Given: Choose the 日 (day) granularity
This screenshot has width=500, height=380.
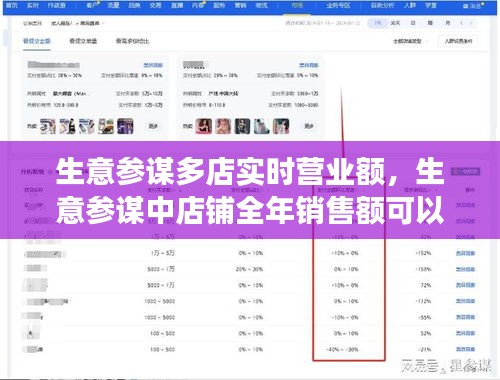Looking at the screenshot, I should pyautogui.click(x=413, y=23).
